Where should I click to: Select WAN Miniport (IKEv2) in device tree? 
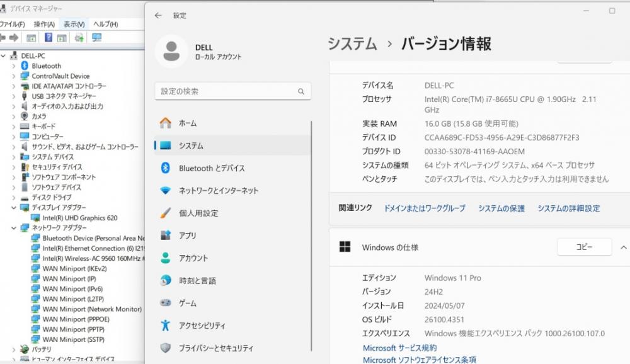tap(75, 268)
